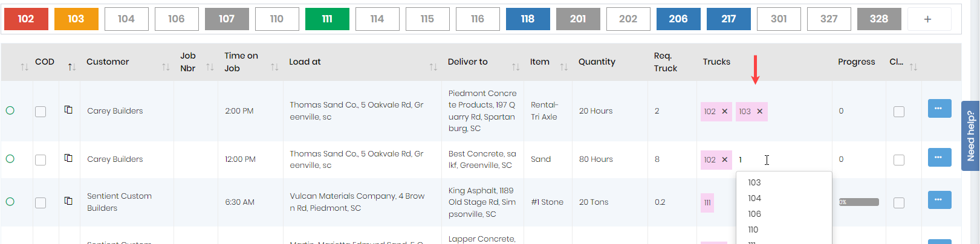Sort table by Customer column arrows
The width and height of the screenshot is (980, 244).
pos(166,67)
